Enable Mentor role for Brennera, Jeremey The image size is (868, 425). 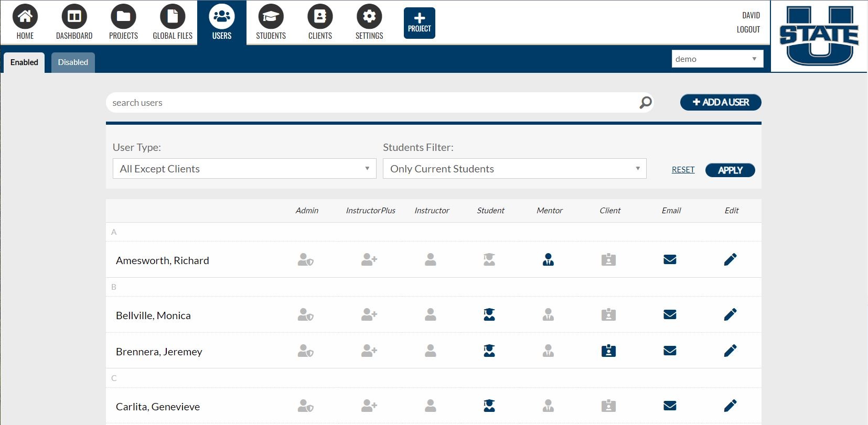tap(548, 351)
